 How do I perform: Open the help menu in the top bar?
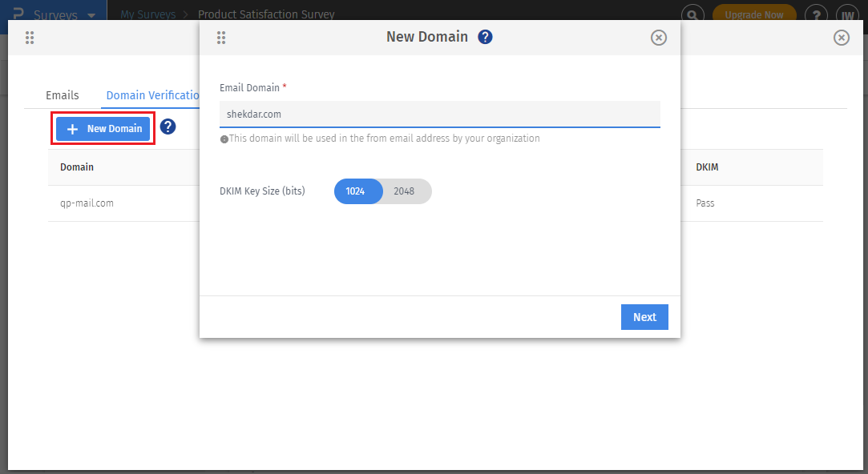point(817,14)
